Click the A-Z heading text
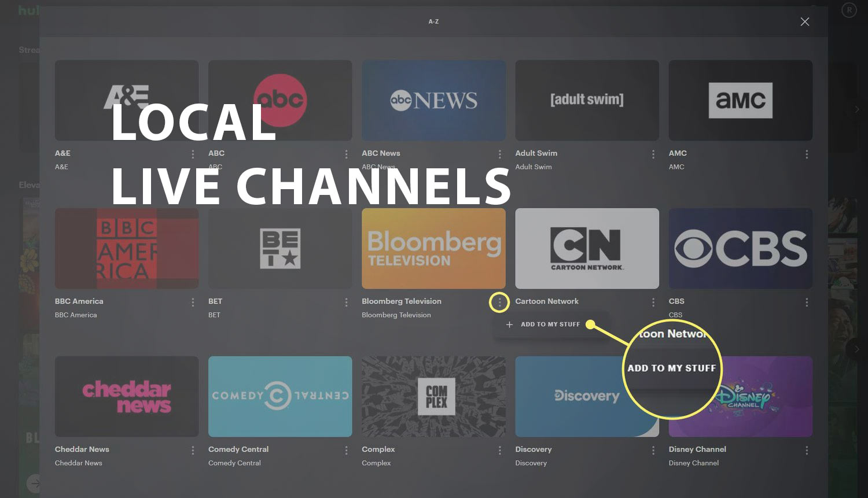This screenshot has height=498, width=868. (x=433, y=21)
